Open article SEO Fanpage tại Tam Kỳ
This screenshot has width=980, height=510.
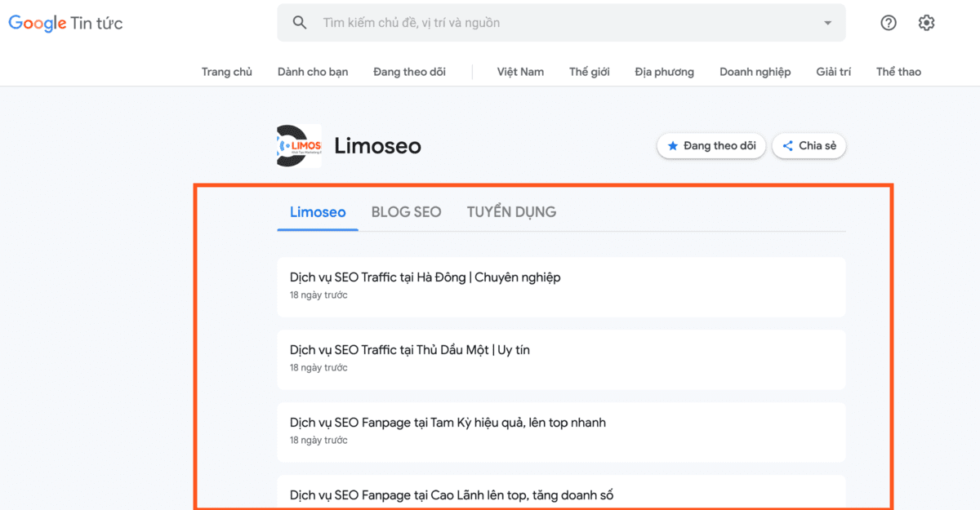point(561,432)
